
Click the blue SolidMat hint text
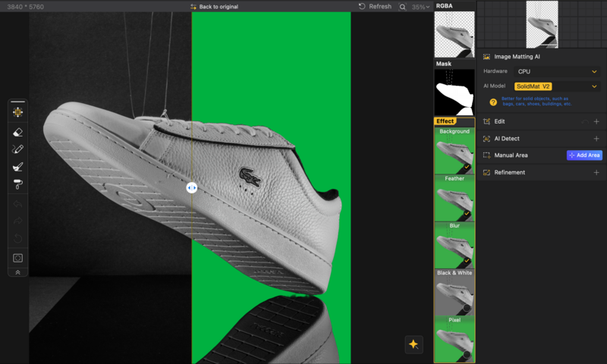[x=536, y=102]
